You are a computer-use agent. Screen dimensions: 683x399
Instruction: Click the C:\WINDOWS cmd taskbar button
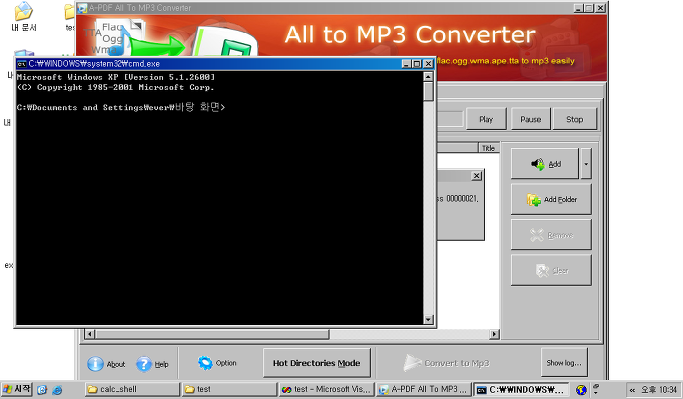tap(521, 389)
